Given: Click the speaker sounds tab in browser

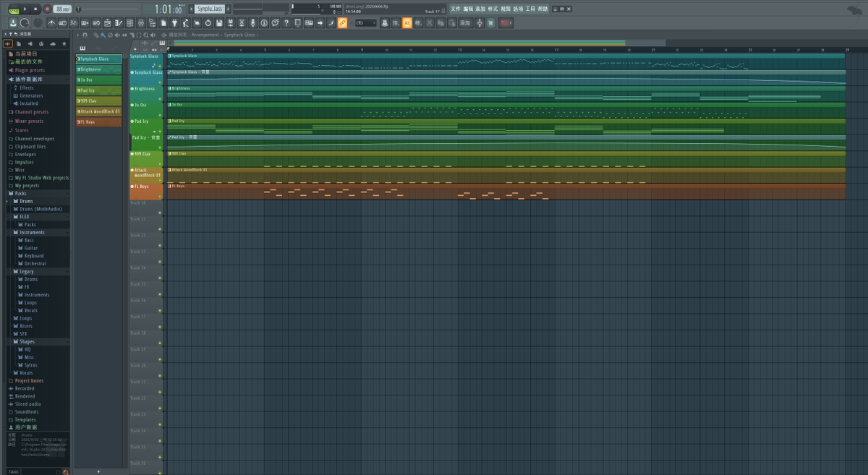Looking at the screenshot, I should pyautogui.click(x=30, y=44).
